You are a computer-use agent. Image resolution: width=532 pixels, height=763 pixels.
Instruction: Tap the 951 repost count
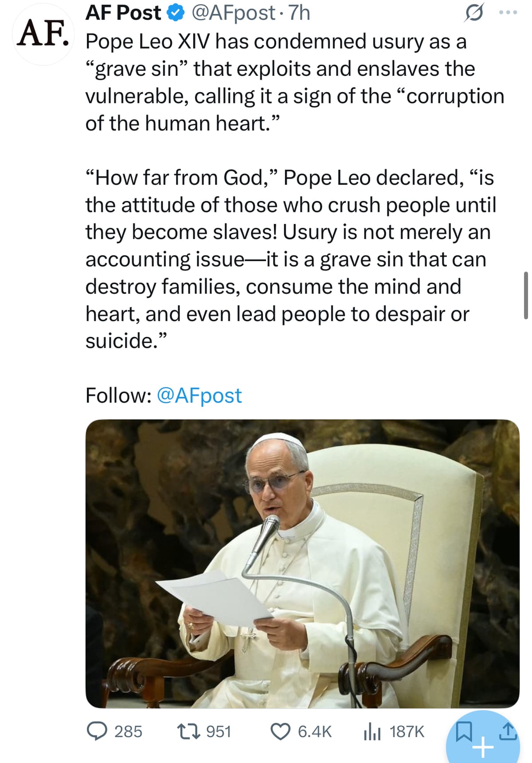(219, 732)
